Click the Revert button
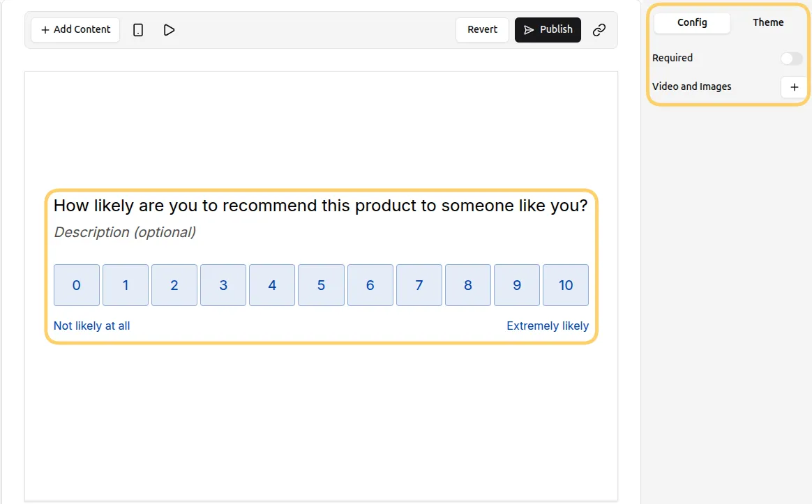Image resolution: width=812 pixels, height=504 pixels. click(x=482, y=30)
